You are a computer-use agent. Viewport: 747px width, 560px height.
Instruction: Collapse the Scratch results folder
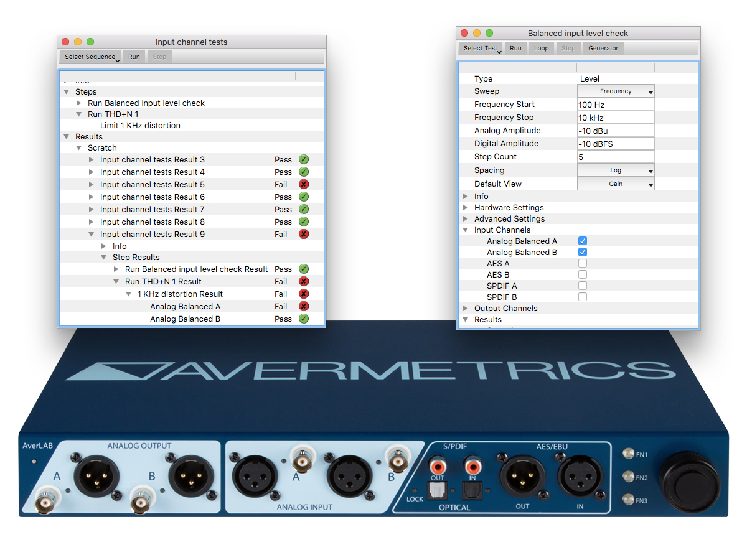pos(79,148)
